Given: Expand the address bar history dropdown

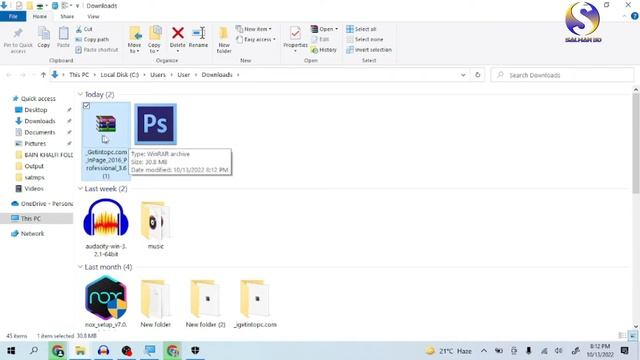Looking at the screenshot, I should (x=463, y=75).
